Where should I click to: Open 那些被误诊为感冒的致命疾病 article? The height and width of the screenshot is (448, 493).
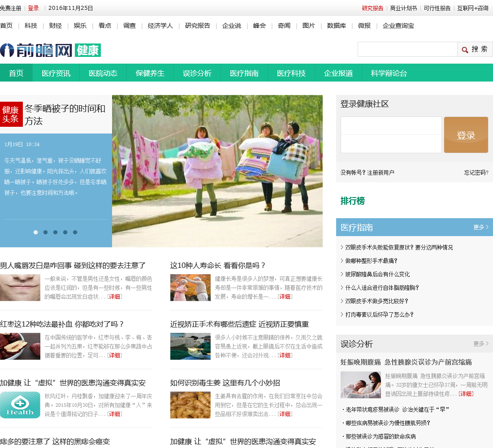point(381,436)
